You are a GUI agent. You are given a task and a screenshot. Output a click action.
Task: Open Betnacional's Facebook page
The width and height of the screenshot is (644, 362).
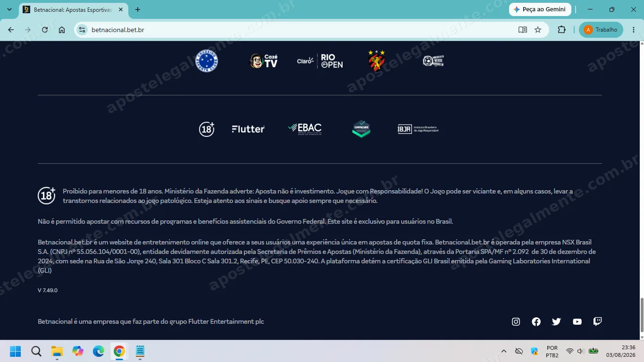click(536, 321)
